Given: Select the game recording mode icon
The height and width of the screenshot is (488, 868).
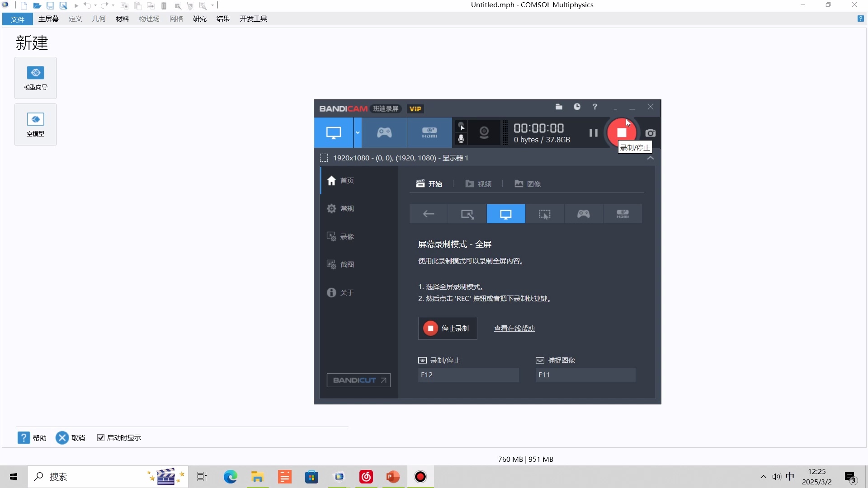Looking at the screenshot, I should pos(384,132).
